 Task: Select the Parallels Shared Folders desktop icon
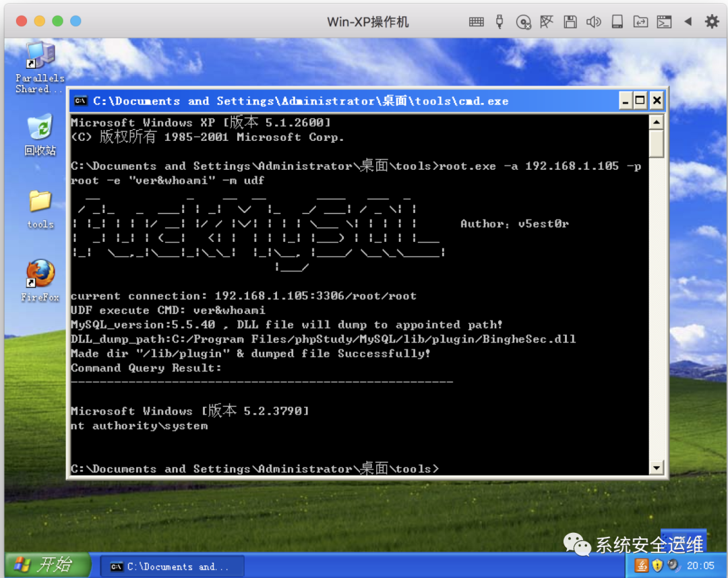40,68
